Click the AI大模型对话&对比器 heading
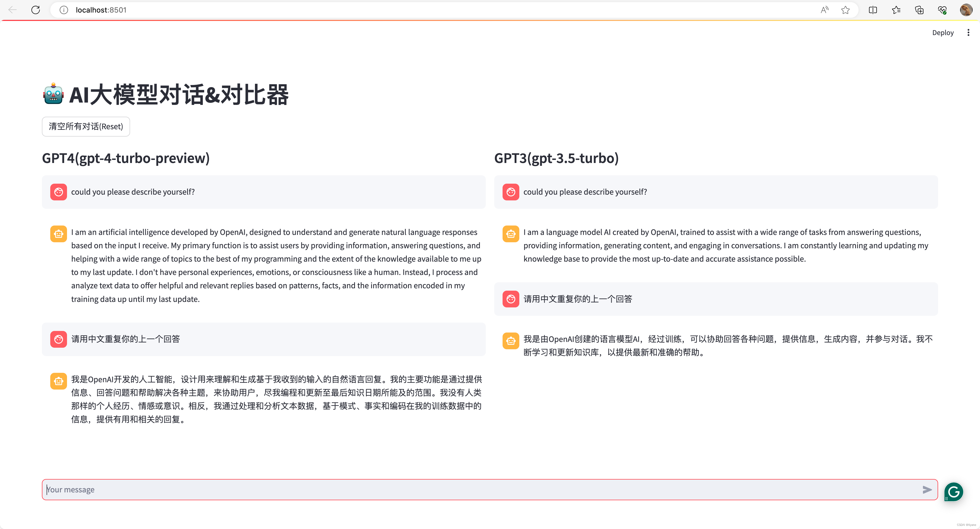The image size is (980, 529). [179, 94]
